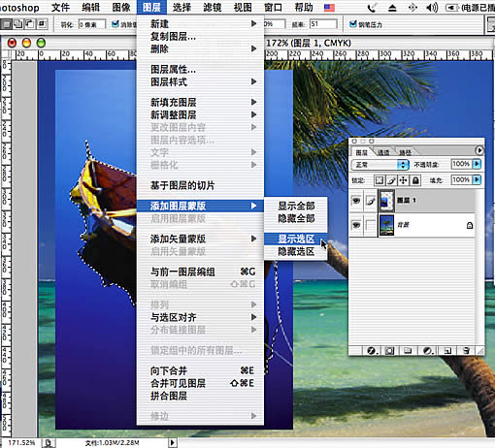Click the Lock image pixels brush icon

coord(391,180)
